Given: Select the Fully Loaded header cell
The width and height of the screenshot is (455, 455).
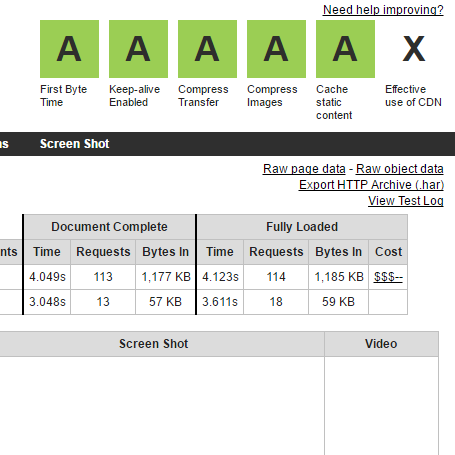Looking at the screenshot, I should pyautogui.click(x=302, y=227).
